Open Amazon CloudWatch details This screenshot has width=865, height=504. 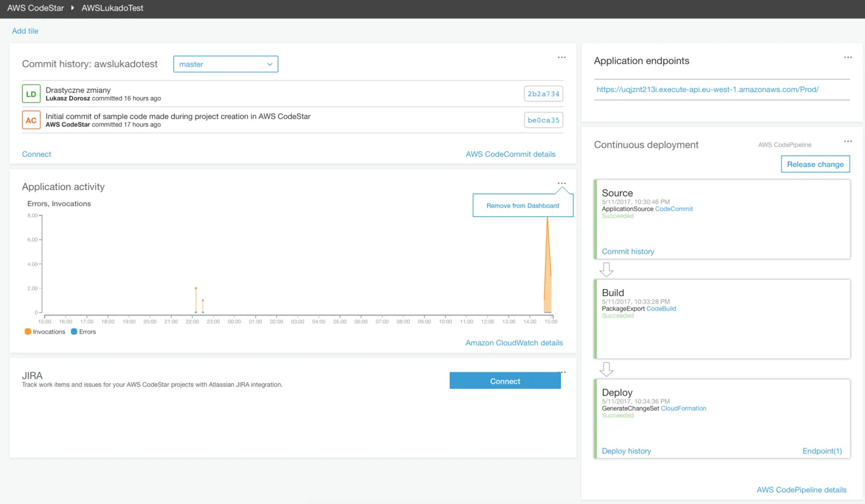[514, 343]
